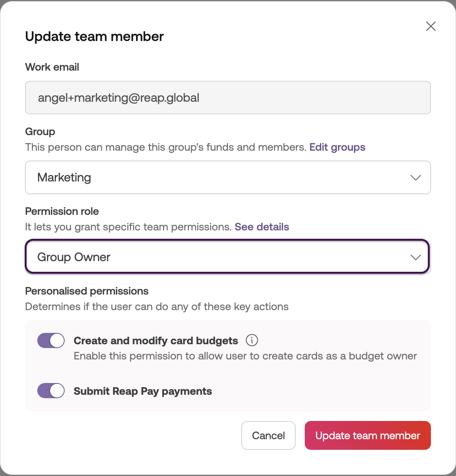Click the 'Create and modify card budgets' label
Image resolution: width=456 pixels, height=476 pixels.
tap(156, 341)
